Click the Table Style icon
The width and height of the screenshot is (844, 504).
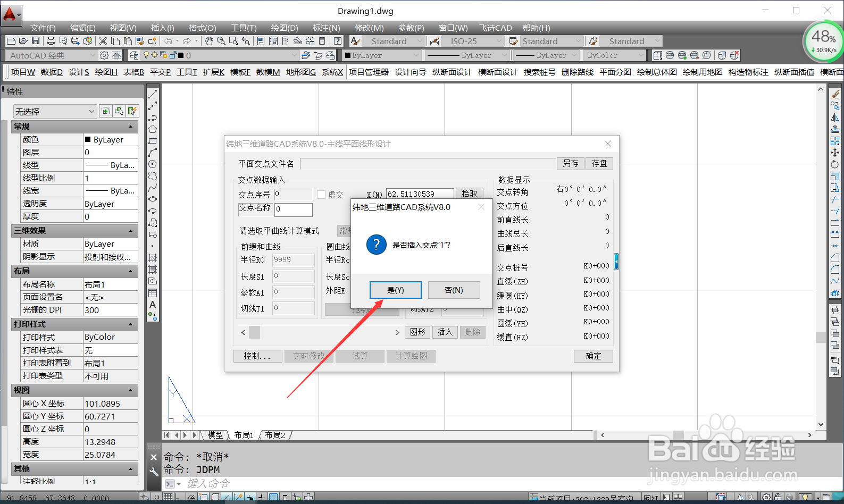513,41
